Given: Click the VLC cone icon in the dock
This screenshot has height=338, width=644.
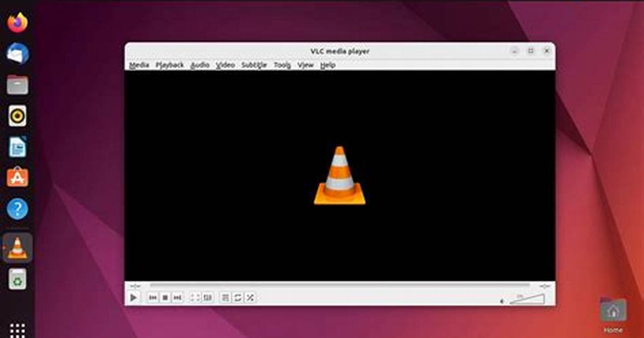Looking at the screenshot, I should click(x=17, y=248).
